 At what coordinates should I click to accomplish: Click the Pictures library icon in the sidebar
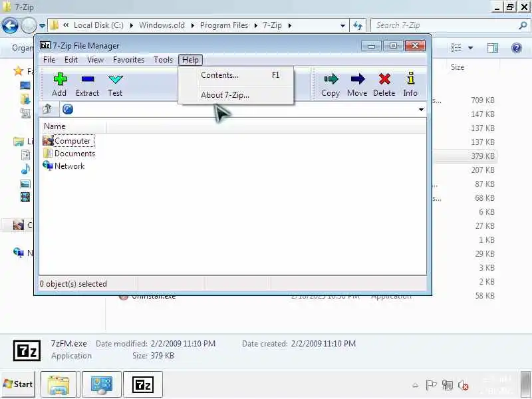coord(25,184)
